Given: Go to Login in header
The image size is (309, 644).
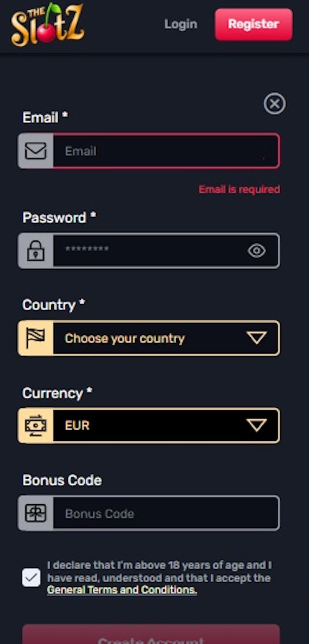Looking at the screenshot, I should click(x=181, y=24).
